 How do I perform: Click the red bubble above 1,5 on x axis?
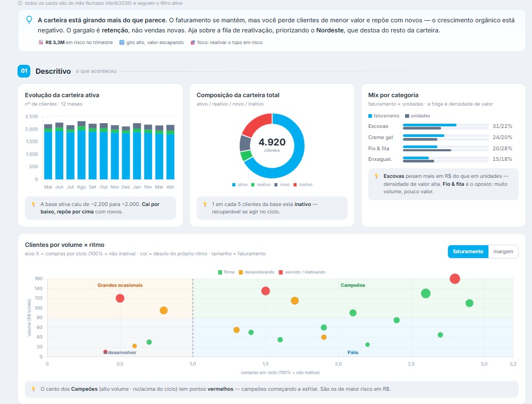[x=266, y=291]
